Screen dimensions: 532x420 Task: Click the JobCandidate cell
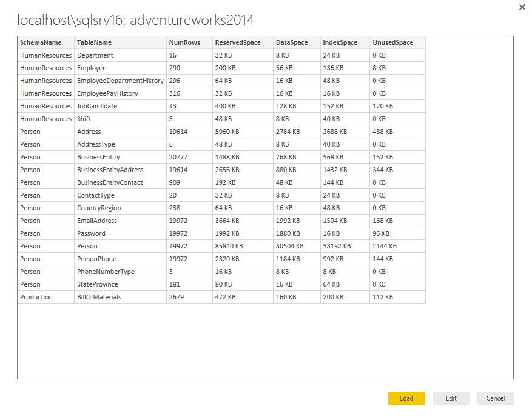point(121,106)
